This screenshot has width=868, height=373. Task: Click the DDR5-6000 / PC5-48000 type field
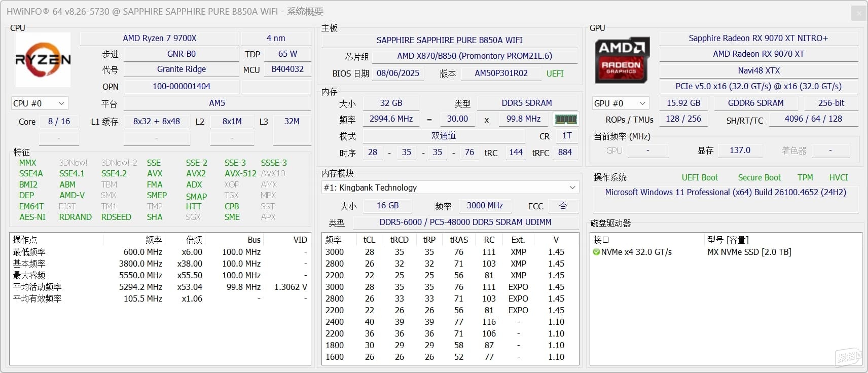465,222
